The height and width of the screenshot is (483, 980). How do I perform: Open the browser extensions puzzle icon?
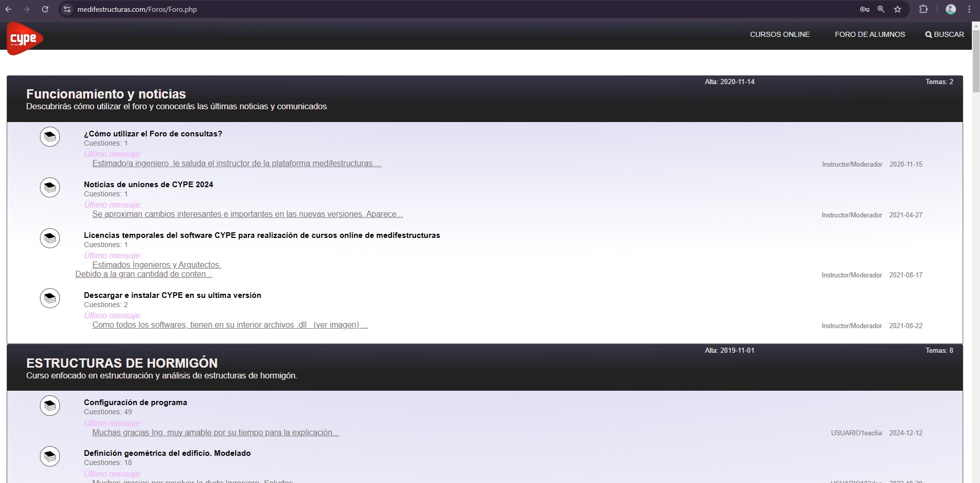923,9
